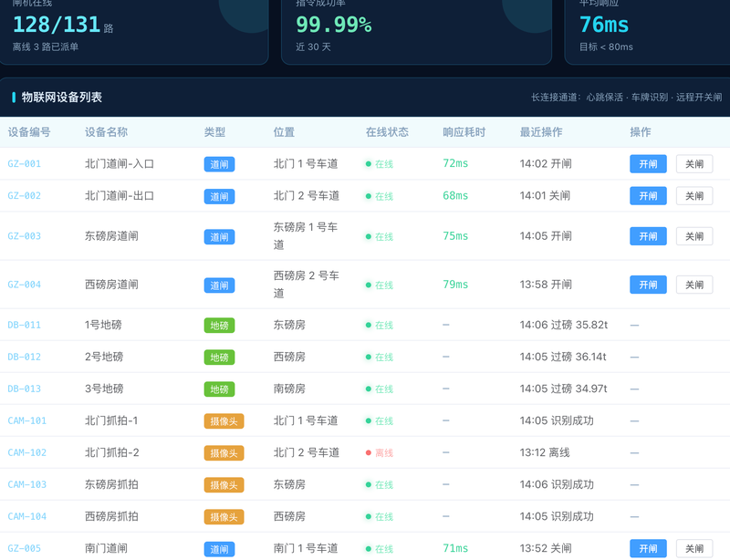Click device name 1号地磅
730x560 pixels.
coord(103,325)
